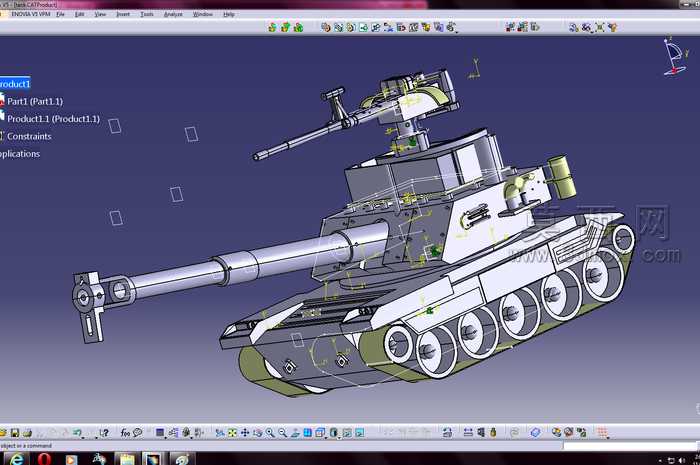Click the Zoom Out icon
This screenshot has width=700, height=465.
[x=282, y=432]
